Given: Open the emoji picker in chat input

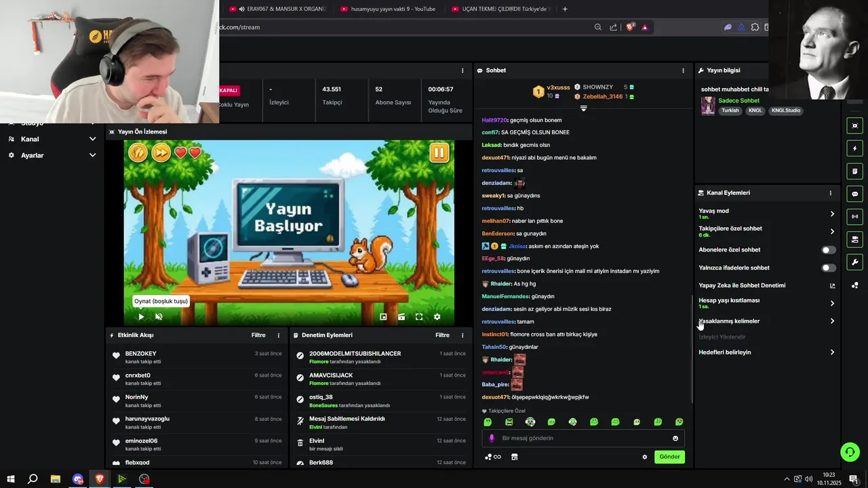Looking at the screenshot, I should [675, 438].
